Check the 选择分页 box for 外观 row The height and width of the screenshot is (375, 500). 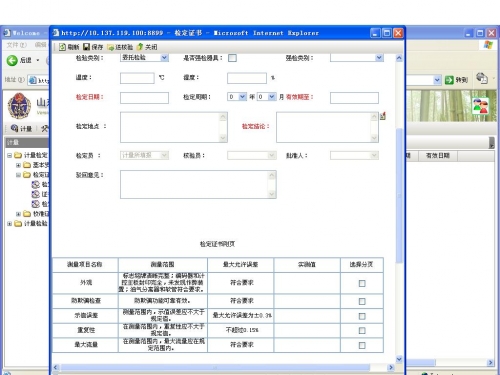coord(362,283)
